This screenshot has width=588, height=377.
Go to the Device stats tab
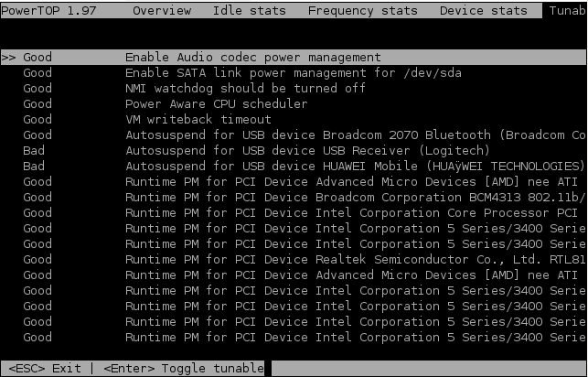coord(484,10)
